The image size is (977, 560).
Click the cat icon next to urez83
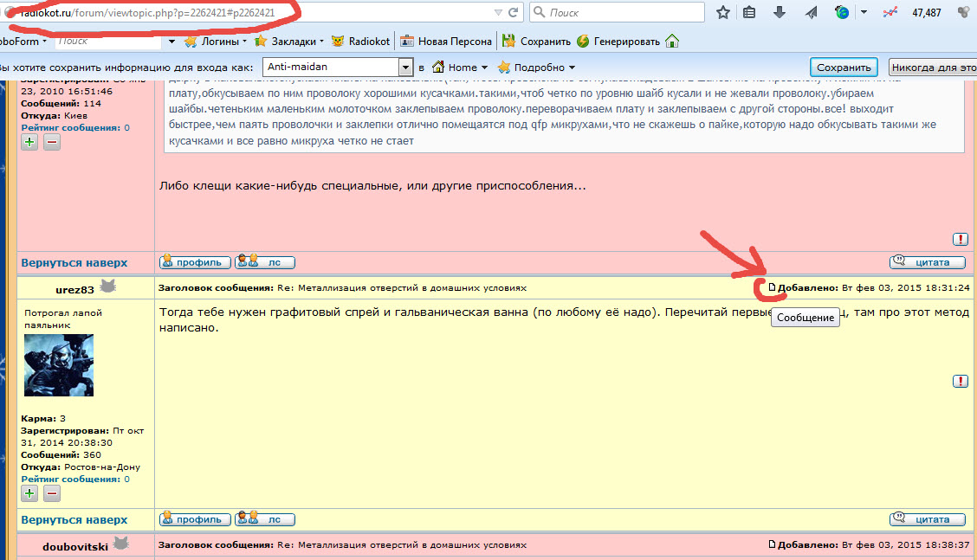pos(107,286)
